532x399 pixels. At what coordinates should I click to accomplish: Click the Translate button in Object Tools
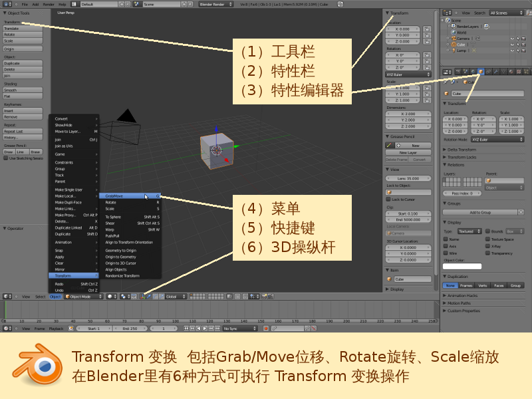tap(23, 29)
